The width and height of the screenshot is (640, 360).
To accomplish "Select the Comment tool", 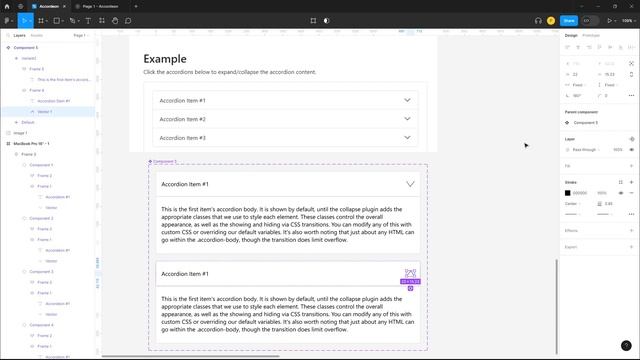I will [128, 20].
